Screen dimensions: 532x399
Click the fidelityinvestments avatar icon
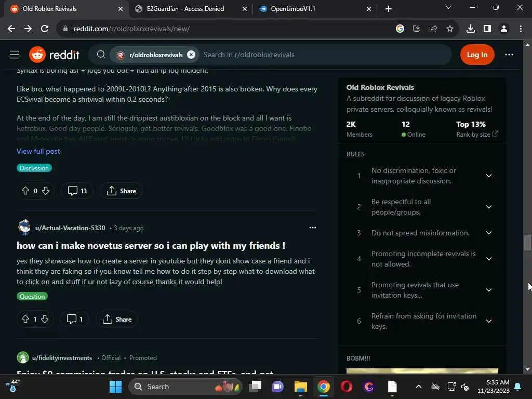23,357
